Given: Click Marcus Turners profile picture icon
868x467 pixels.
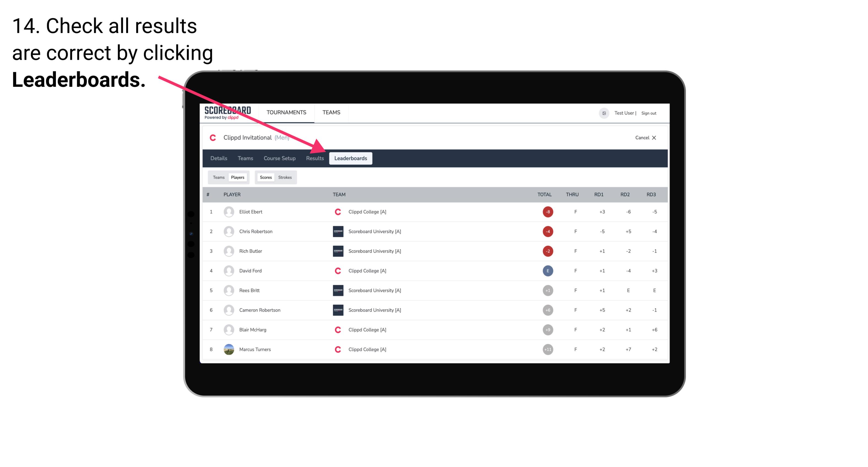Looking at the screenshot, I should 228,349.
